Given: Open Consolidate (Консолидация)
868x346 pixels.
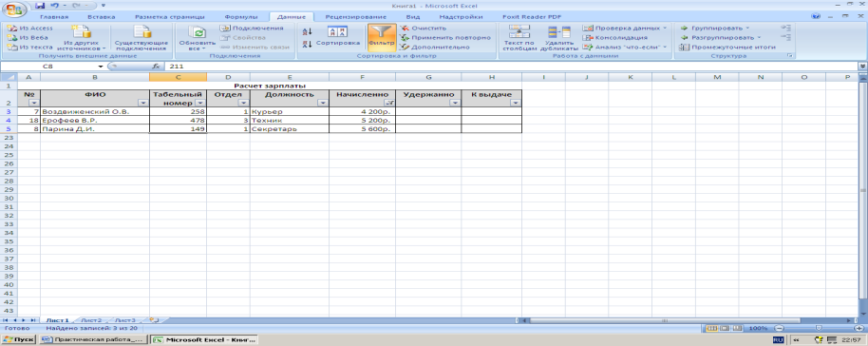Looking at the screenshot, I should pos(614,37).
